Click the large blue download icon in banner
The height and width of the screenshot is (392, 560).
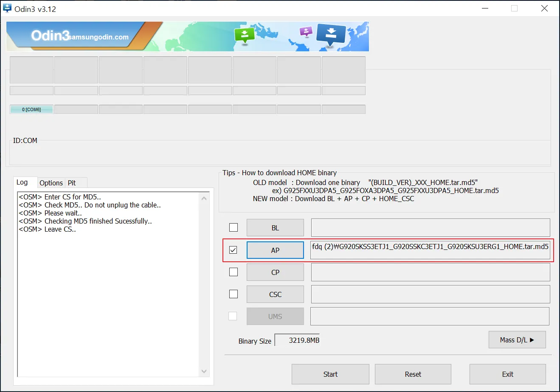click(x=331, y=34)
